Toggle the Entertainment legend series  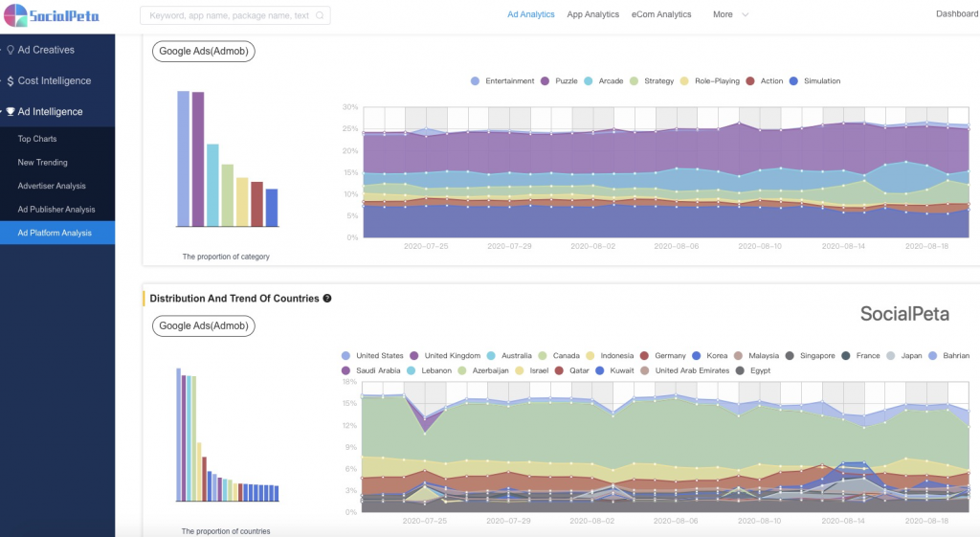pos(502,81)
